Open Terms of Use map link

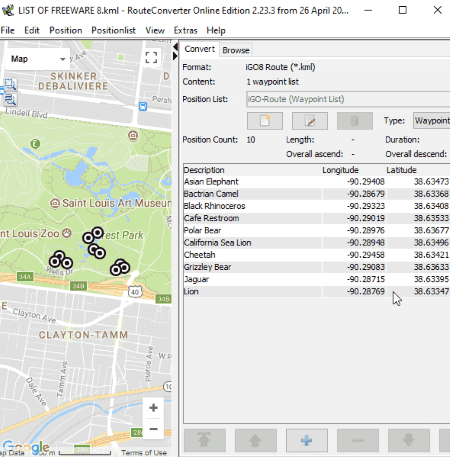click(144, 453)
